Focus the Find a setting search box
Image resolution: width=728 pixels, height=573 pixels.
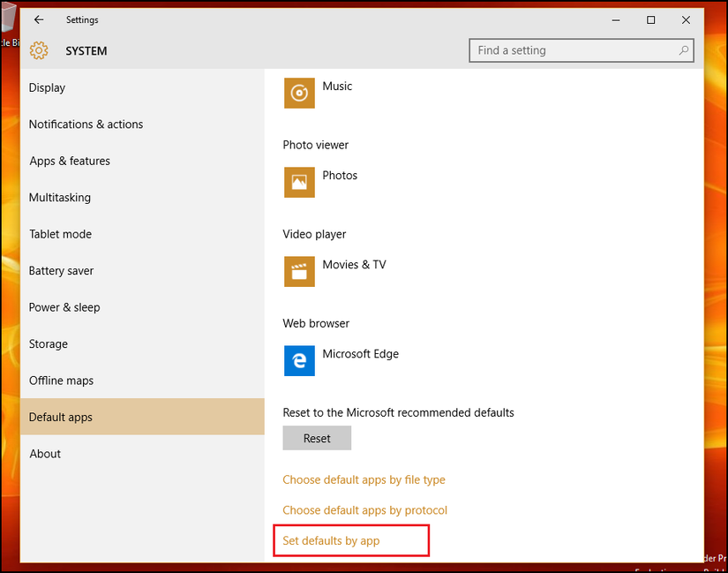tap(574, 51)
